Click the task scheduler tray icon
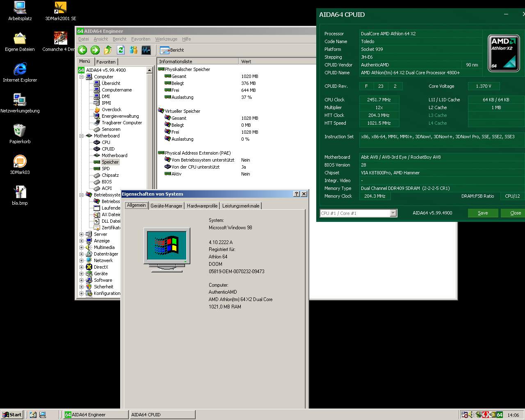This screenshot has width=525, height=420. [464, 415]
